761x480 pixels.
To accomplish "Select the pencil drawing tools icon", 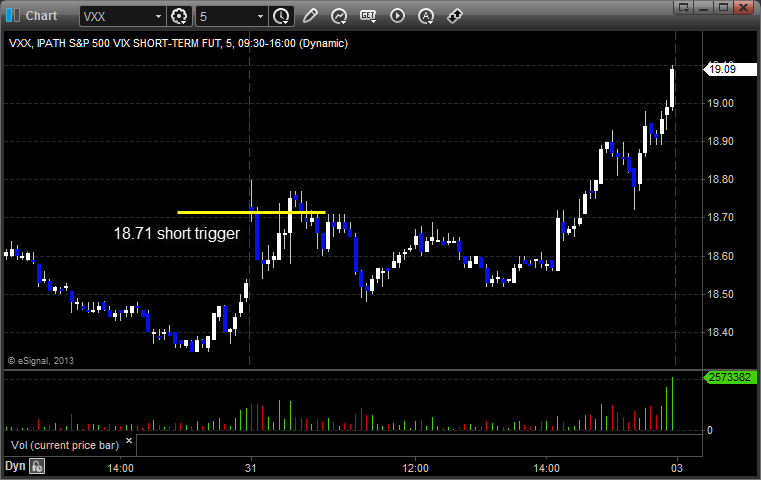I will click(310, 16).
